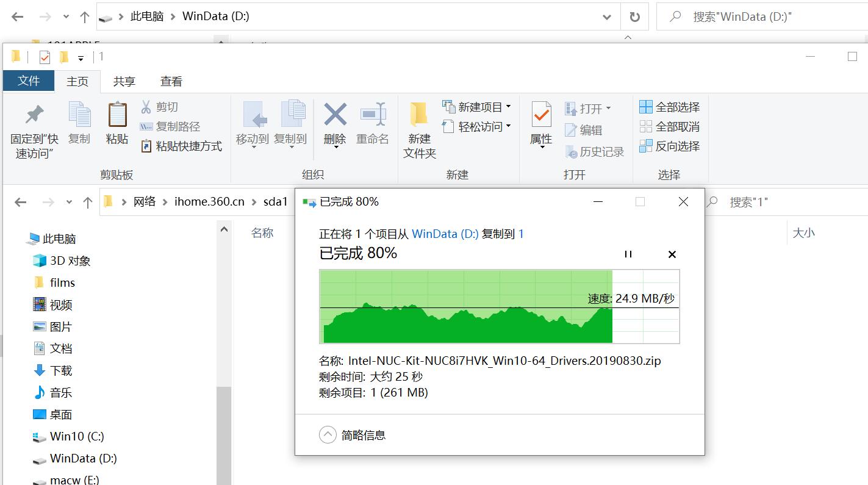
Task: Select all items using 全部选择
Action: click(x=669, y=106)
